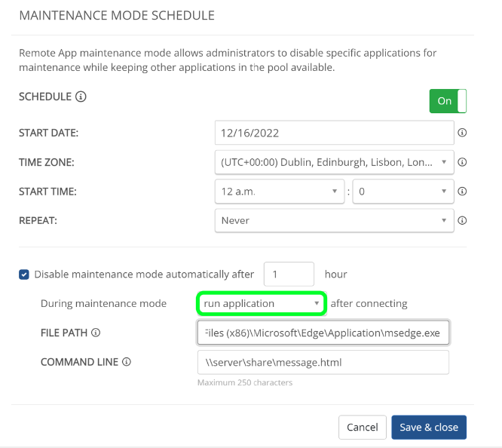Viewport: 502px width, 448px height.
Task: Click the info icon beside SCHEDULE label
Action: pos(81,97)
